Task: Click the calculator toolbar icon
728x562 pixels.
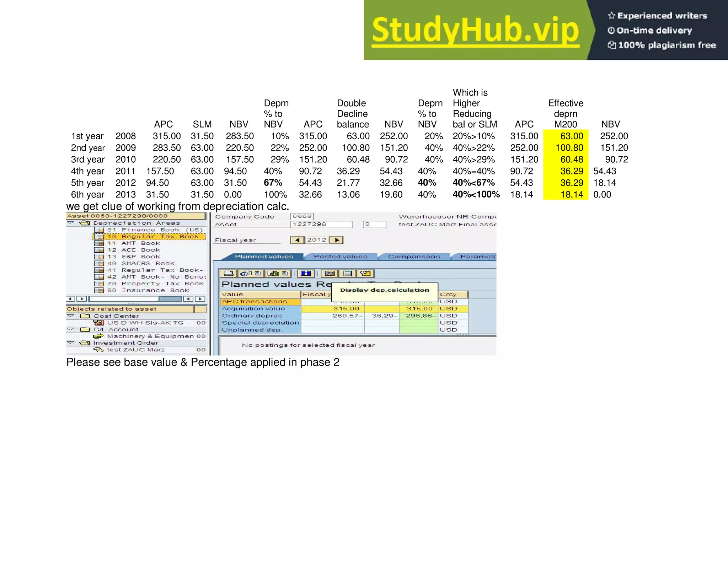Action: pyautogui.click(x=348, y=273)
